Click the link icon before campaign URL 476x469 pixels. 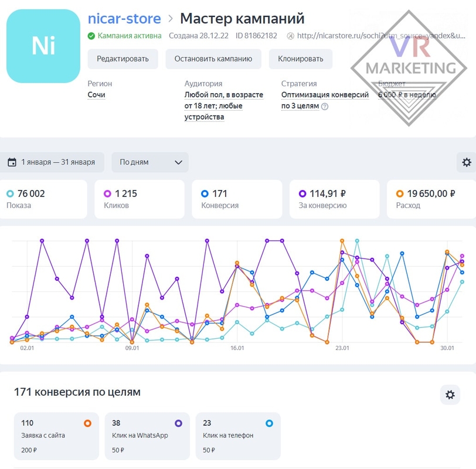[x=291, y=36]
